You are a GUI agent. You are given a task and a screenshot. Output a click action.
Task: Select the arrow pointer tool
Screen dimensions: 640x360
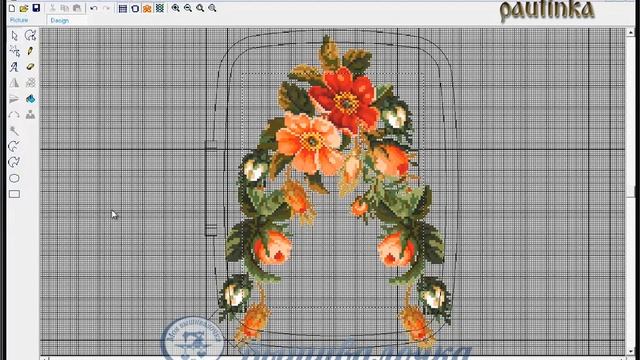[x=14, y=36]
